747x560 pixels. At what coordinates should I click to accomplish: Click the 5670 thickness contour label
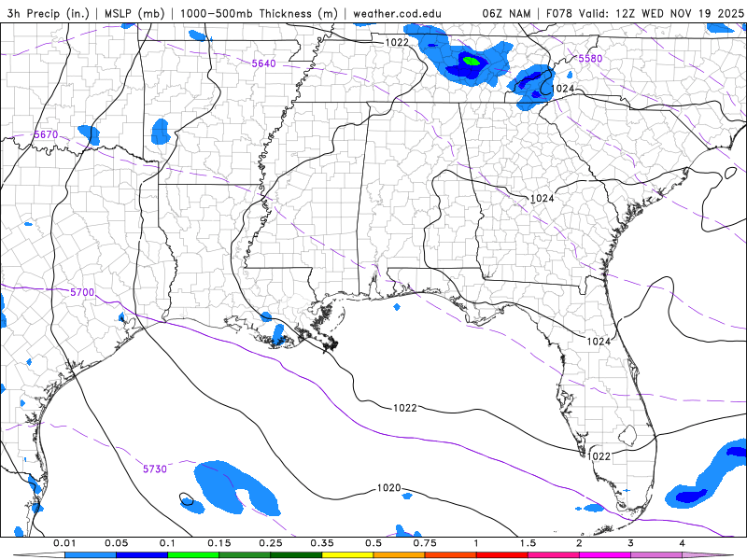(x=46, y=134)
